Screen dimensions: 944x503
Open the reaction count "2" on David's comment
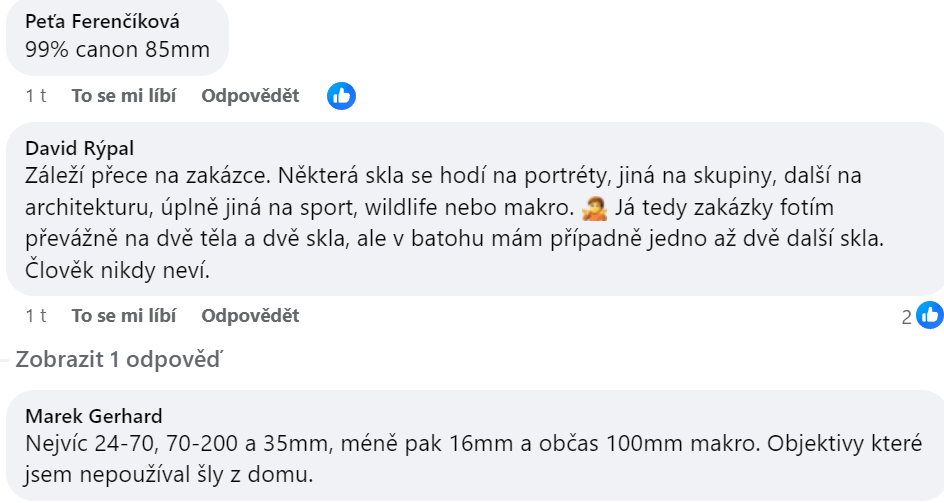tap(907, 317)
